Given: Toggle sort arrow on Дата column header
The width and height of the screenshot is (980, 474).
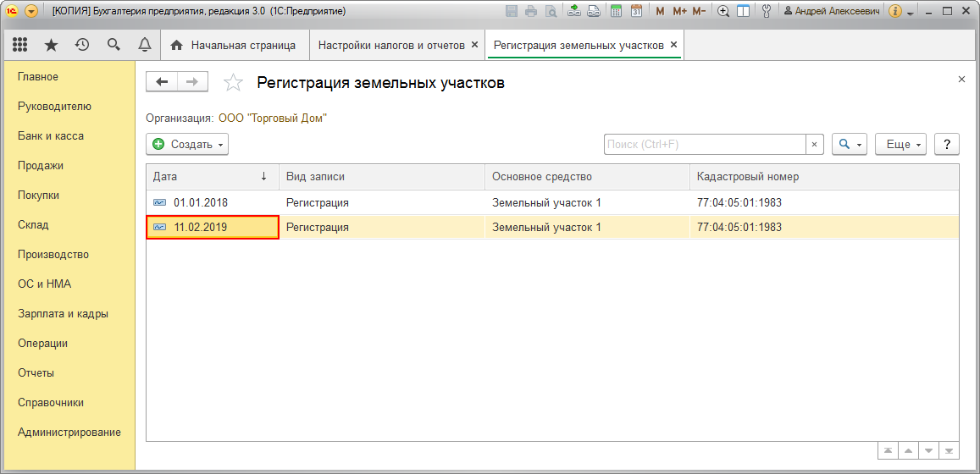Looking at the screenshot, I should pos(263,176).
